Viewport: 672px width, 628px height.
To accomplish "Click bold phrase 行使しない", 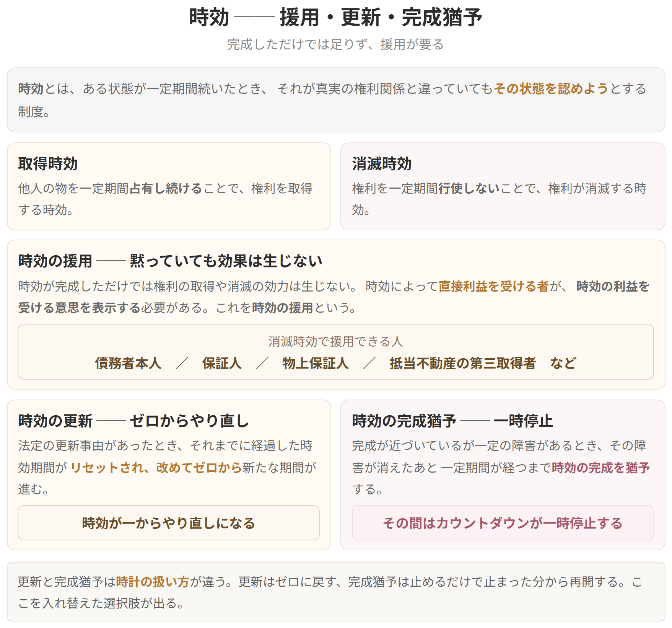I will [x=469, y=188].
